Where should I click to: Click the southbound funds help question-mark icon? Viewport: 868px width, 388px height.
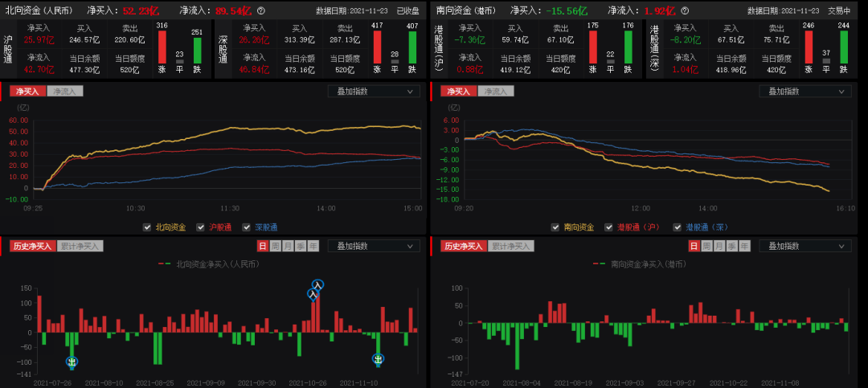tap(684, 11)
